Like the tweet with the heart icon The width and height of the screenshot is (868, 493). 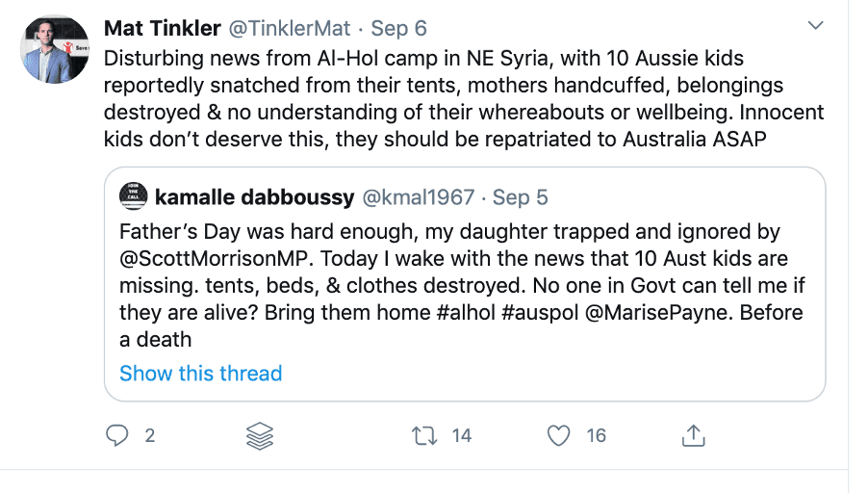click(559, 436)
